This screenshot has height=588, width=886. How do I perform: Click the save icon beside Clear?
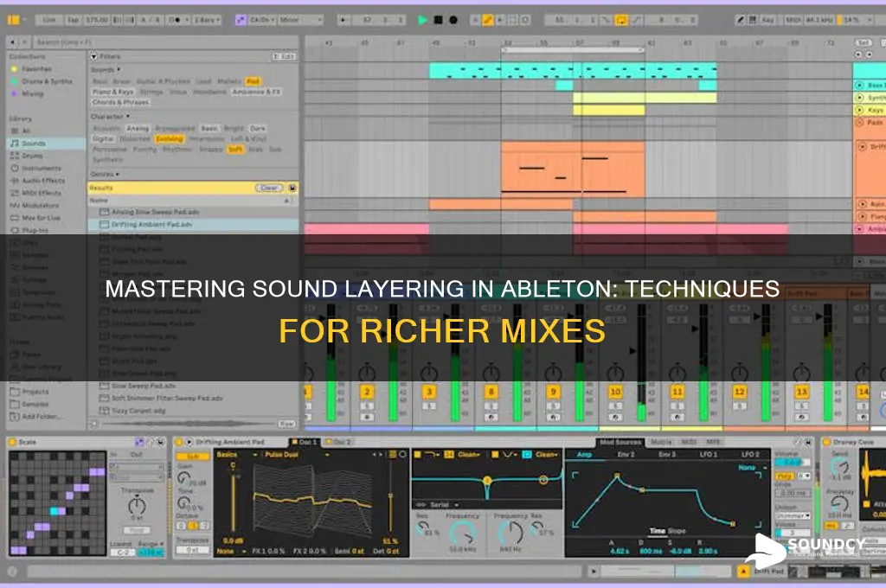292,189
